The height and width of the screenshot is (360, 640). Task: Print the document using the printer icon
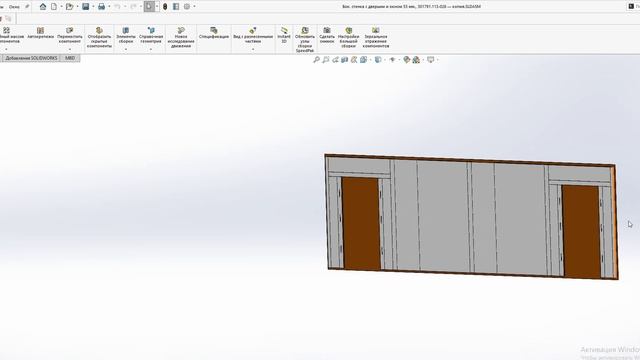(101, 7)
